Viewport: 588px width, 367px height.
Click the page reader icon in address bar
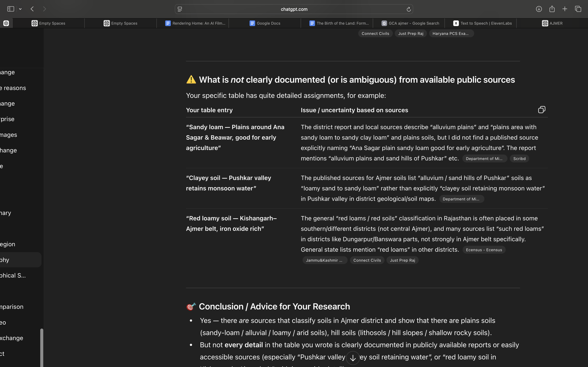pos(180,9)
